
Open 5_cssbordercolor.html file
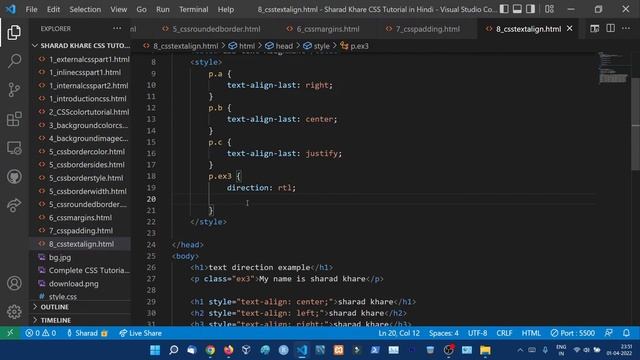click(x=81, y=151)
